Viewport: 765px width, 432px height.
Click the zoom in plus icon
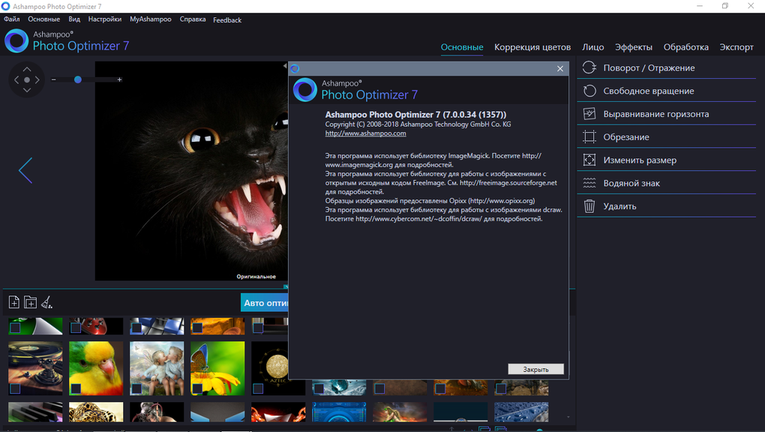pos(119,80)
